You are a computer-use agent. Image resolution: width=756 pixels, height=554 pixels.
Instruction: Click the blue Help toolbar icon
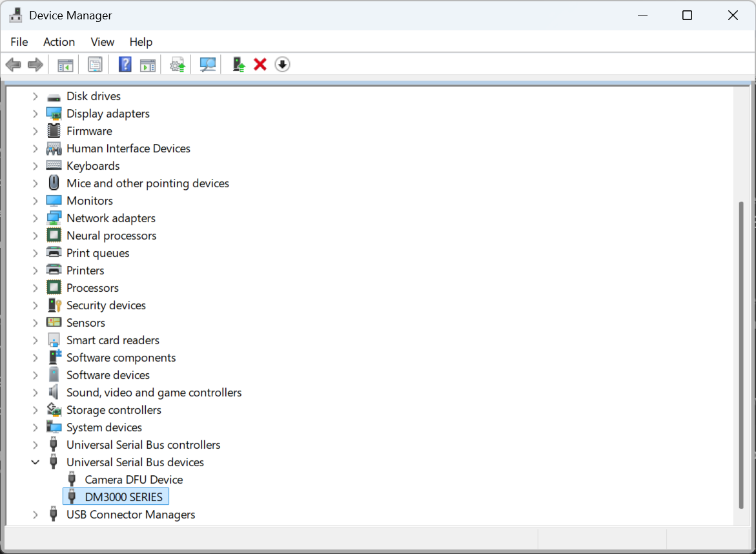pyautogui.click(x=125, y=65)
